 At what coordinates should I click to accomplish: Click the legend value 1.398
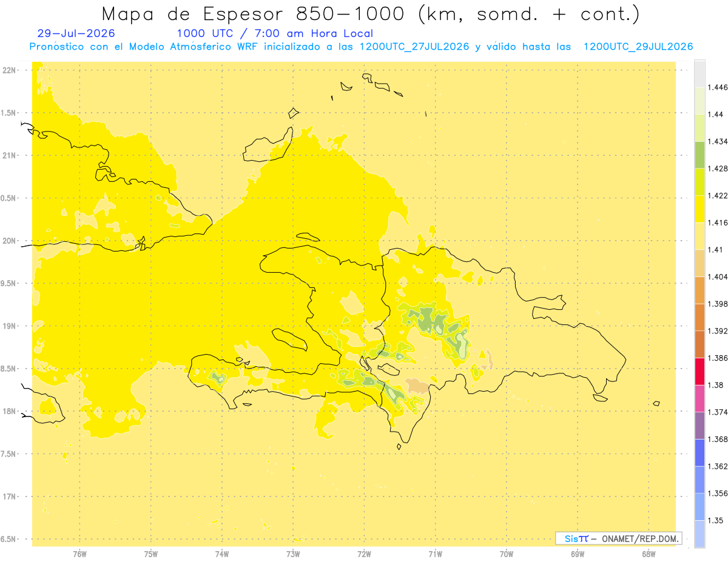718,304
